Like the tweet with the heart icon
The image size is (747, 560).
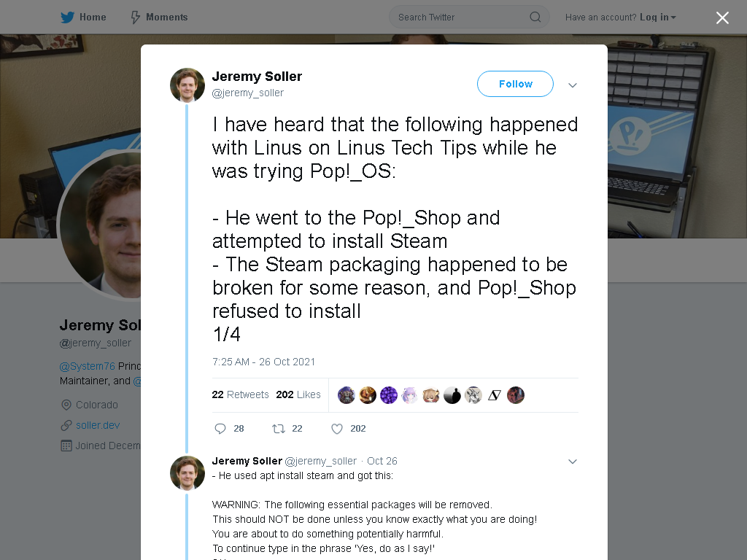[x=337, y=429]
